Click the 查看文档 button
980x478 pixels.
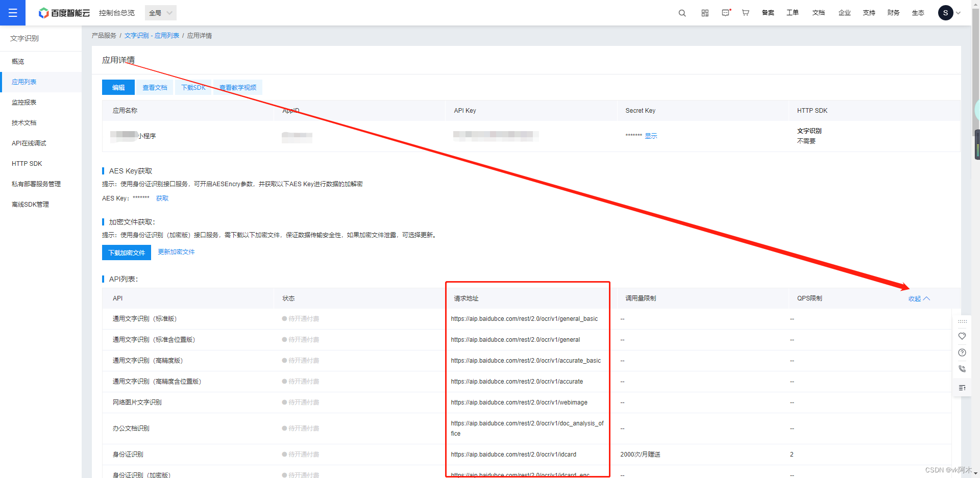[155, 87]
